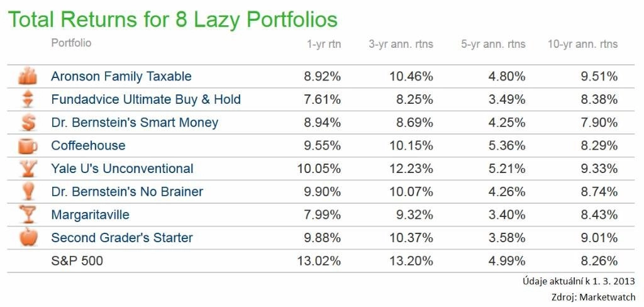
Task: Click the Fundadvice up-down arrows icon
Action: (28, 99)
